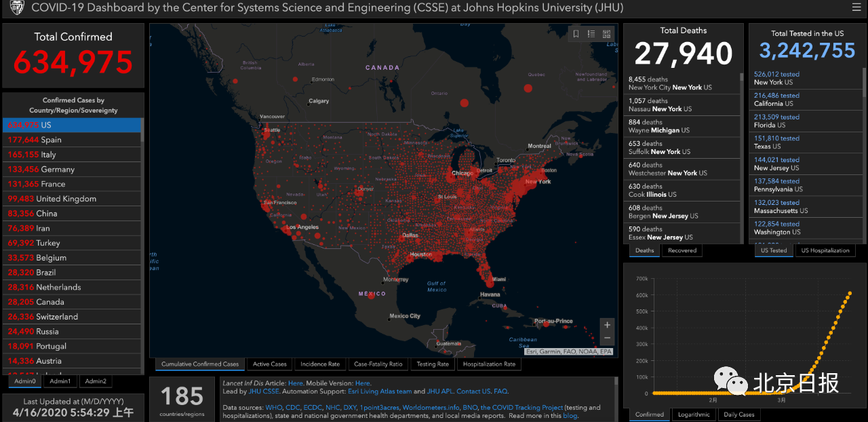Screen dimensions: 868x422
Task: View the Daily Cases chart
Action: pyautogui.click(x=738, y=415)
